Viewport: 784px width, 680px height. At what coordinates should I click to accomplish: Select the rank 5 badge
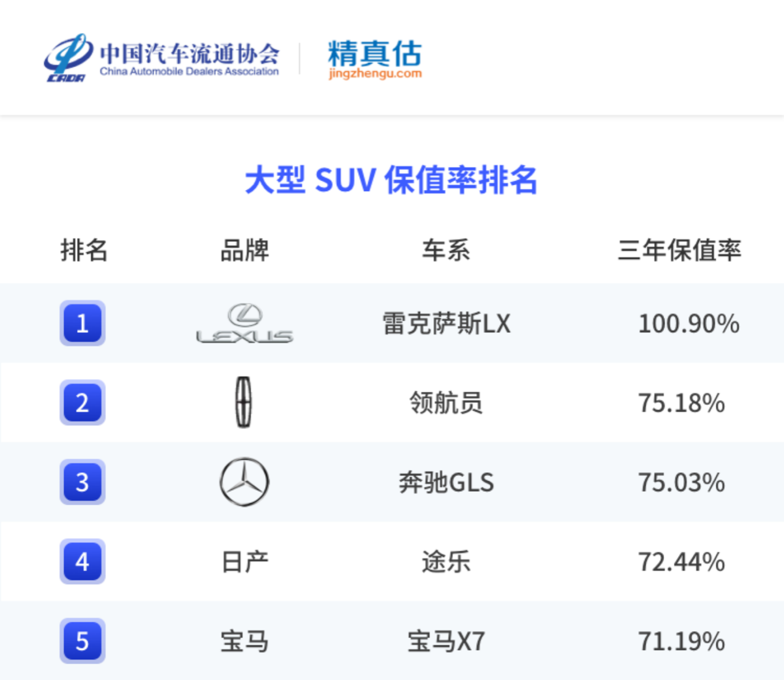click(x=83, y=641)
